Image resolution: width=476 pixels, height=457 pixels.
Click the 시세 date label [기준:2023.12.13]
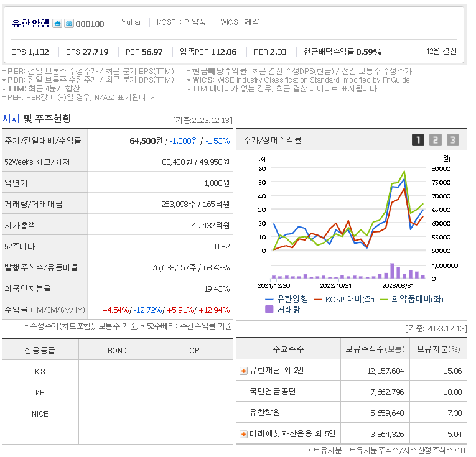(x=203, y=121)
